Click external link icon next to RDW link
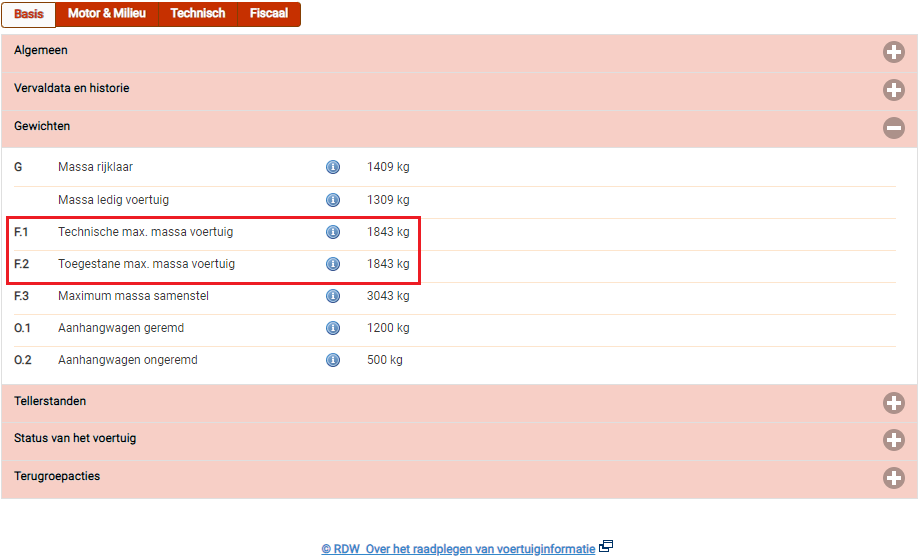919x560 pixels. click(x=606, y=547)
